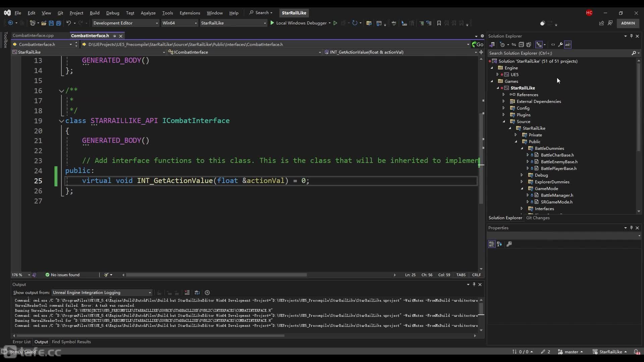Viewport: 644px width, 362px height.
Task: Expand the UE5 project node
Action: click(498, 74)
